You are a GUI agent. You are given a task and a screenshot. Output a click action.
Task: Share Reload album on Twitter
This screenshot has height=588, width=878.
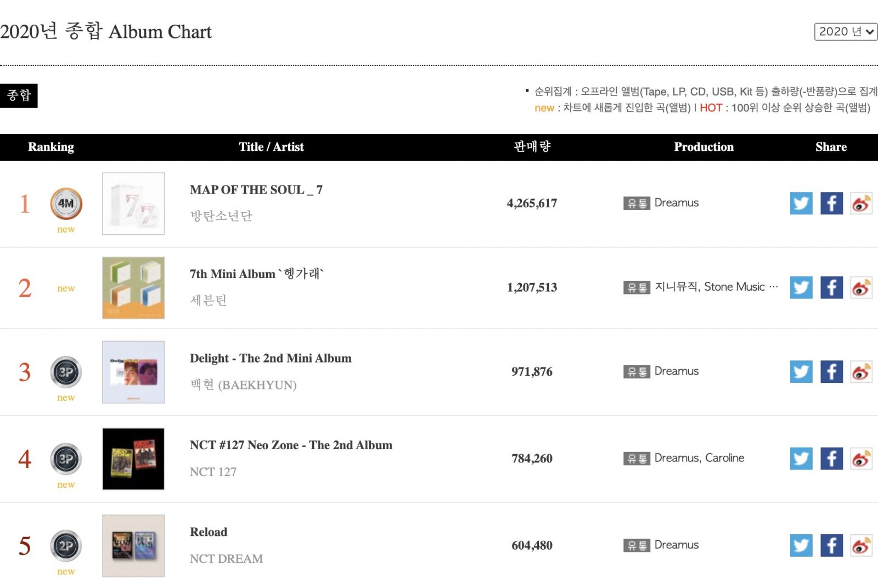tap(801, 545)
